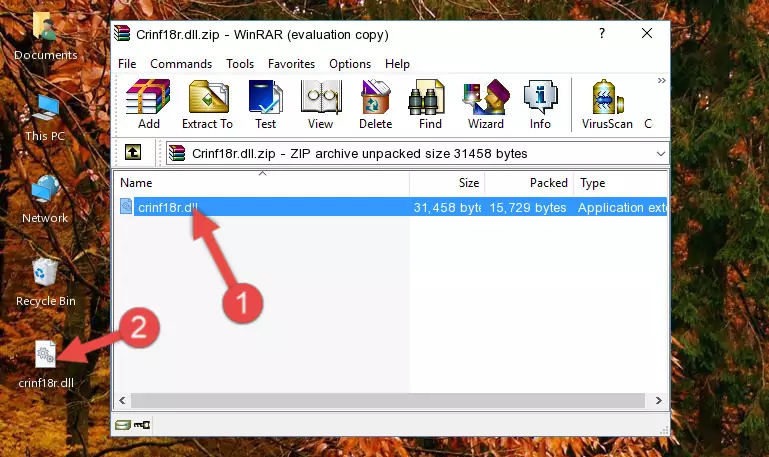Show archive Info
Viewport: 769px width, 457px height.
pos(540,104)
